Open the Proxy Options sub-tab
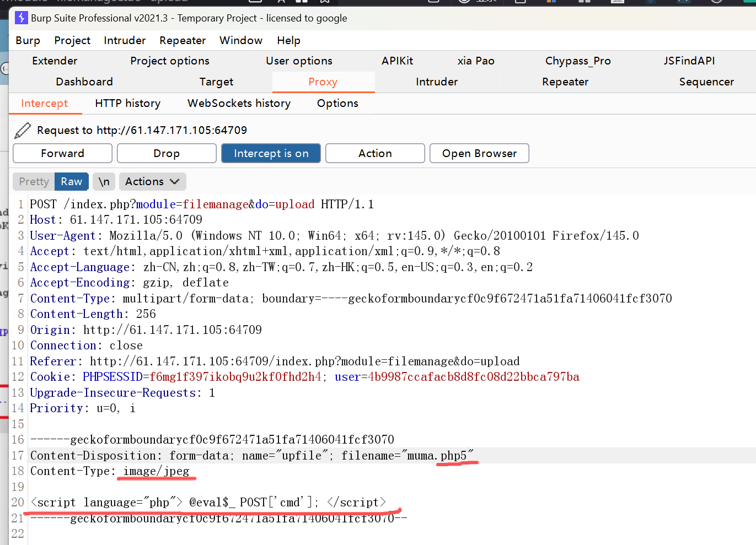The width and height of the screenshot is (756, 545). tap(337, 103)
